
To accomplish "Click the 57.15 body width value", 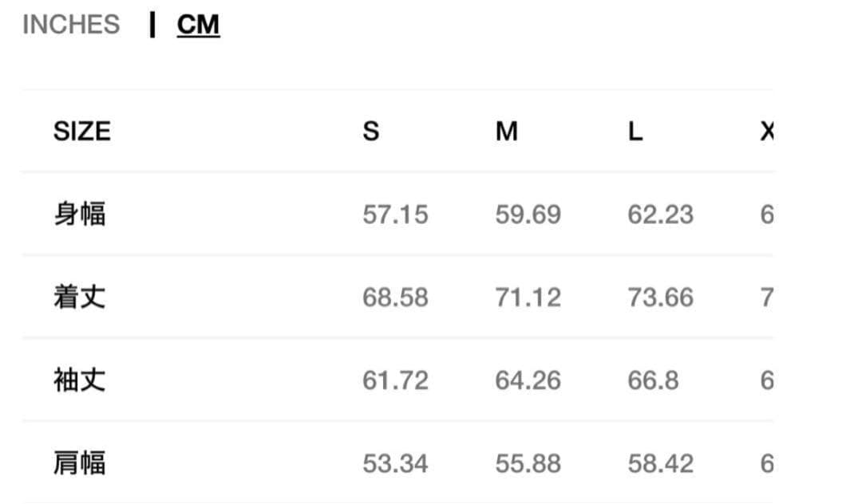I will pyautogui.click(x=395, y=215).
